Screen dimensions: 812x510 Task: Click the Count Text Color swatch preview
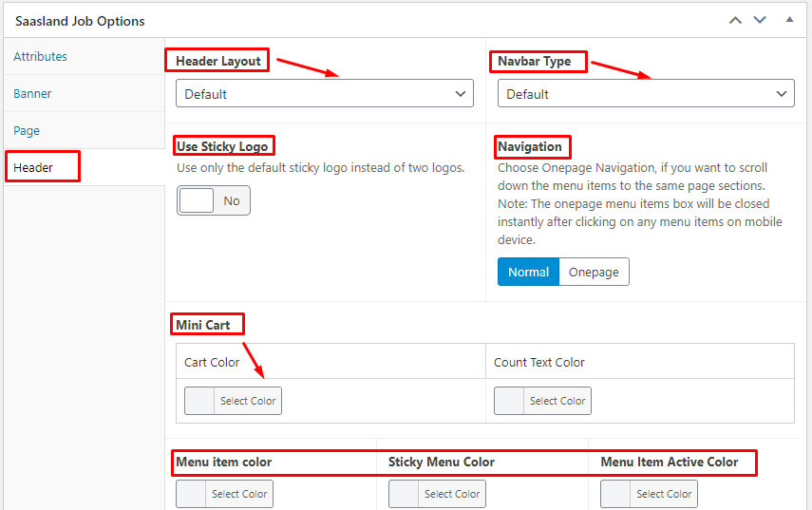(509, 401)
